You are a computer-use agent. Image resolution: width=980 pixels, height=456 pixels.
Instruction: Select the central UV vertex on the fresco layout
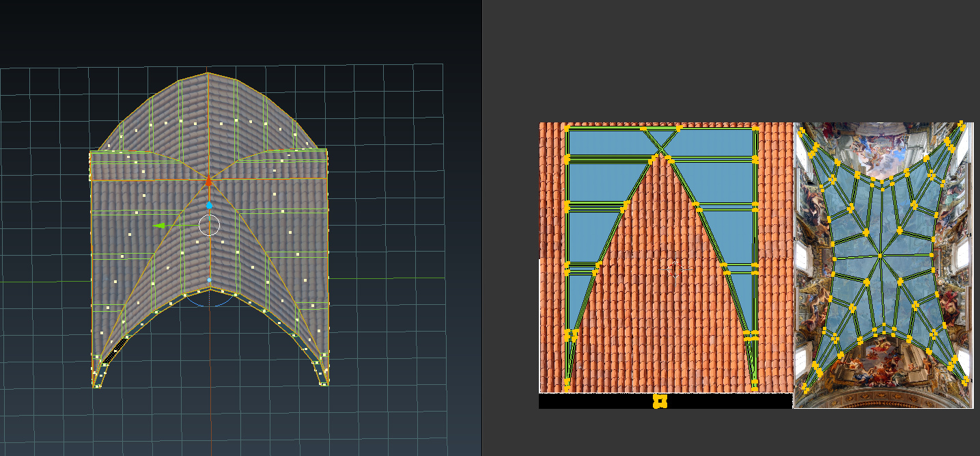pos(880,256)
